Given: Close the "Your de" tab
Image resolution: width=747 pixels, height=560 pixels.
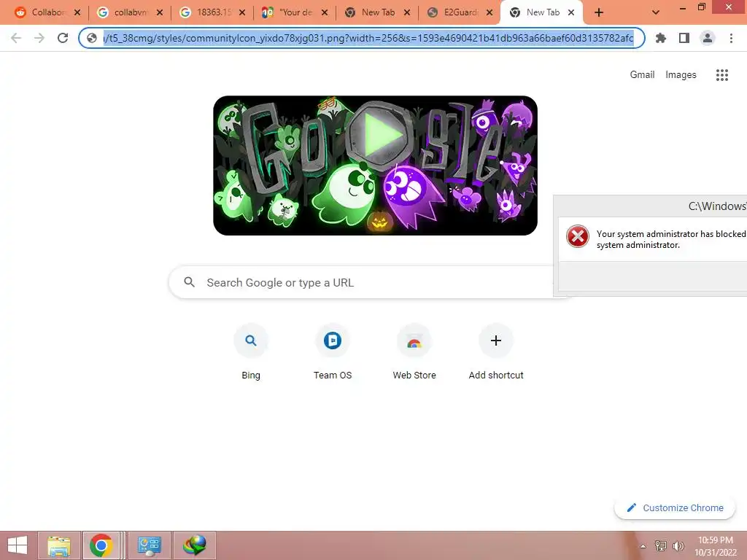Looking at the screenshot, I should pyautogui.click(x=325, y=12).
